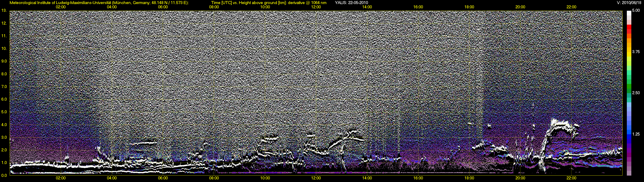Click the '18:00' label on the bottom time axis
Image resolution: width=644 pixels, height=182 pixels.
point(469,178)
